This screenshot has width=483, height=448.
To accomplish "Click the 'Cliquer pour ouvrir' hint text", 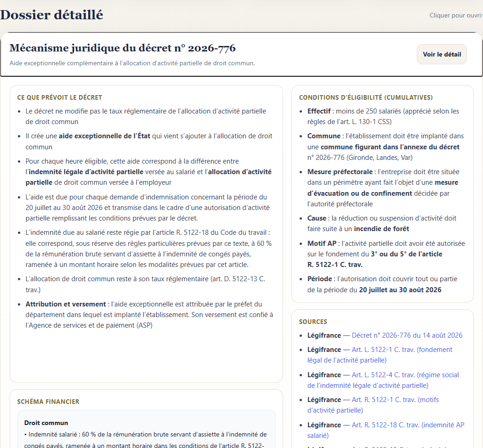I will (456, 15).
